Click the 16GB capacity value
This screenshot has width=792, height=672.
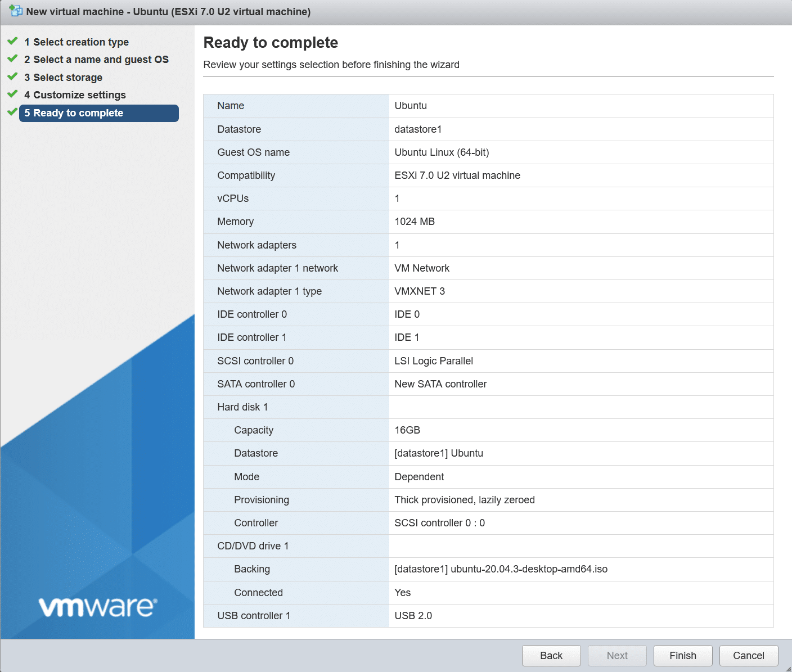(x=407, y=430)
